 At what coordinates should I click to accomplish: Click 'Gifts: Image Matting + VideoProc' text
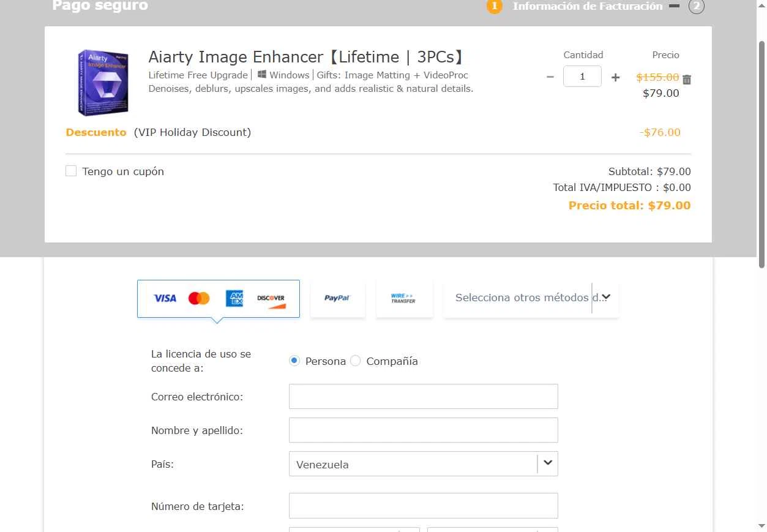(x=392, y=75)
